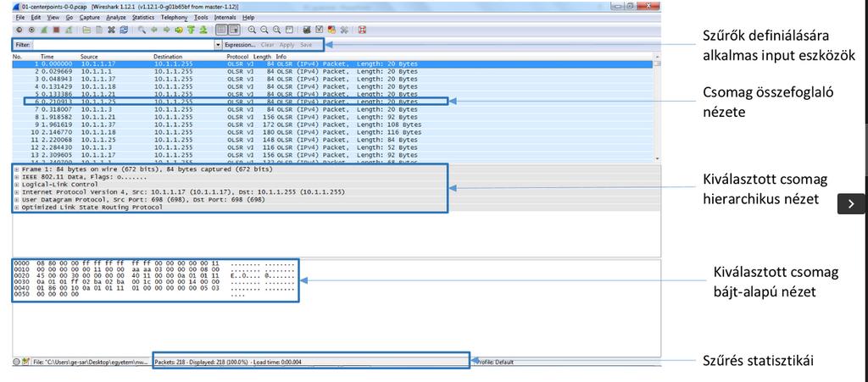
Task: Open the Help lifebuoy icon
Action: [362, 30]
